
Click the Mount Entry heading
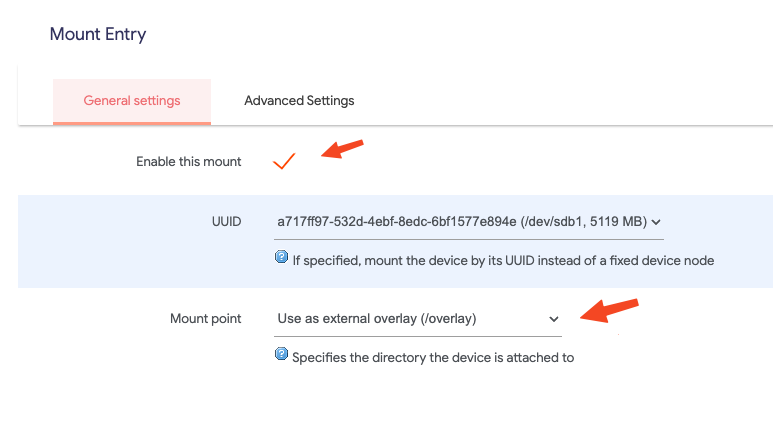(x=98, y=34)
